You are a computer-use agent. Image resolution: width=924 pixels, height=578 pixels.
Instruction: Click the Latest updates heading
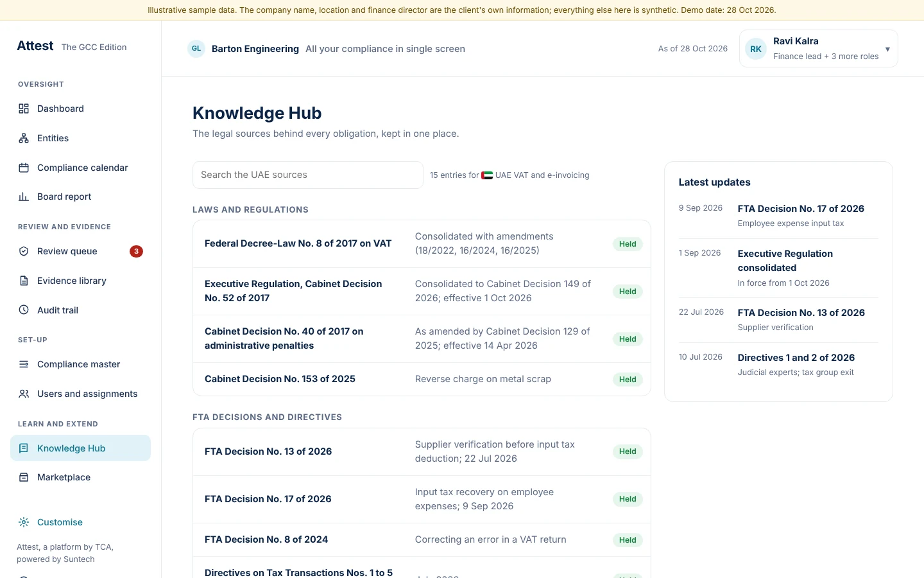coord(715,182)
